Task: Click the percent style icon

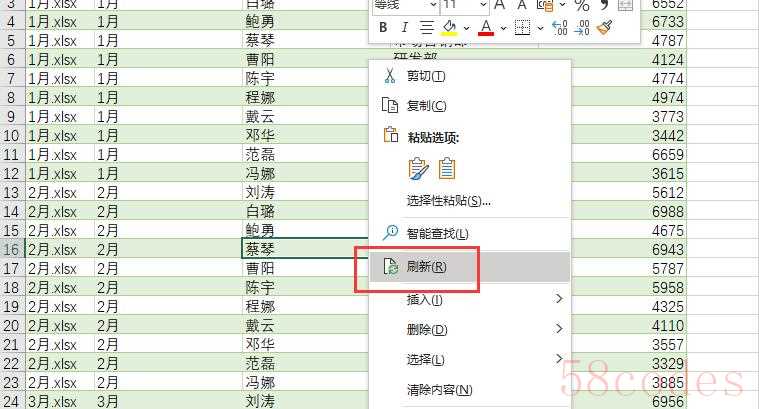Action: (x=582, y=5)
